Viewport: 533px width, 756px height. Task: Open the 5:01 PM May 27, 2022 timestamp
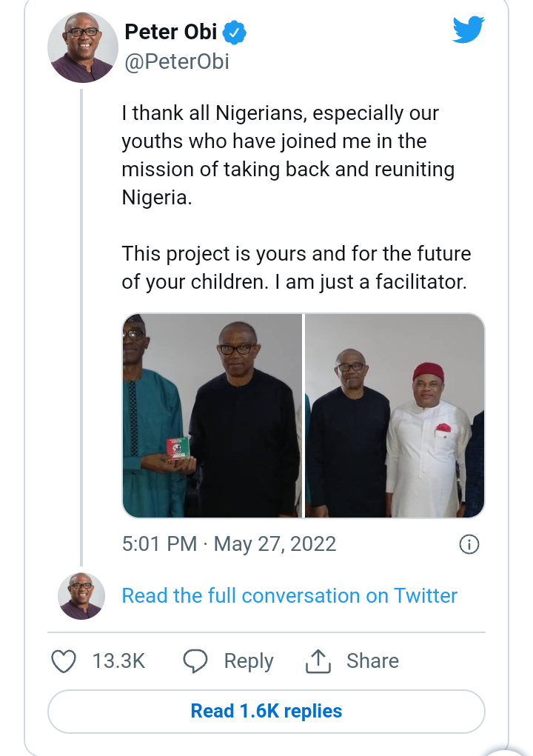tap(229, 544)
